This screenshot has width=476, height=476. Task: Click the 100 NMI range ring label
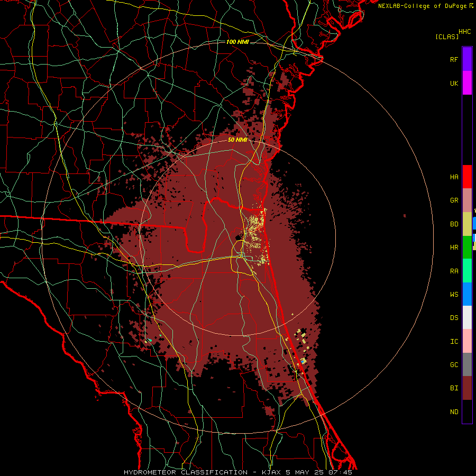tap(237, 42)
